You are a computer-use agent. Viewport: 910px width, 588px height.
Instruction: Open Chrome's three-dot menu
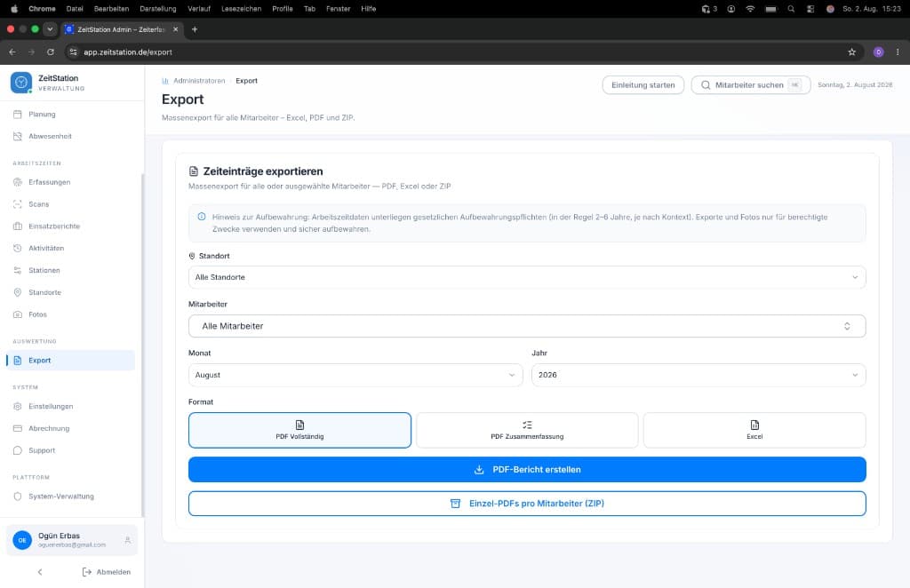pyautogui.click(x=898, y=52)
